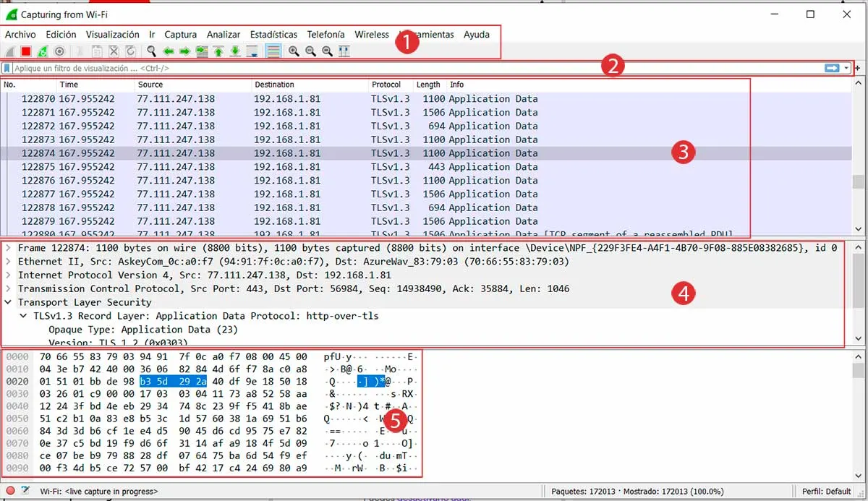
Task: Sort by the Source column header
Action: point(193,85)
